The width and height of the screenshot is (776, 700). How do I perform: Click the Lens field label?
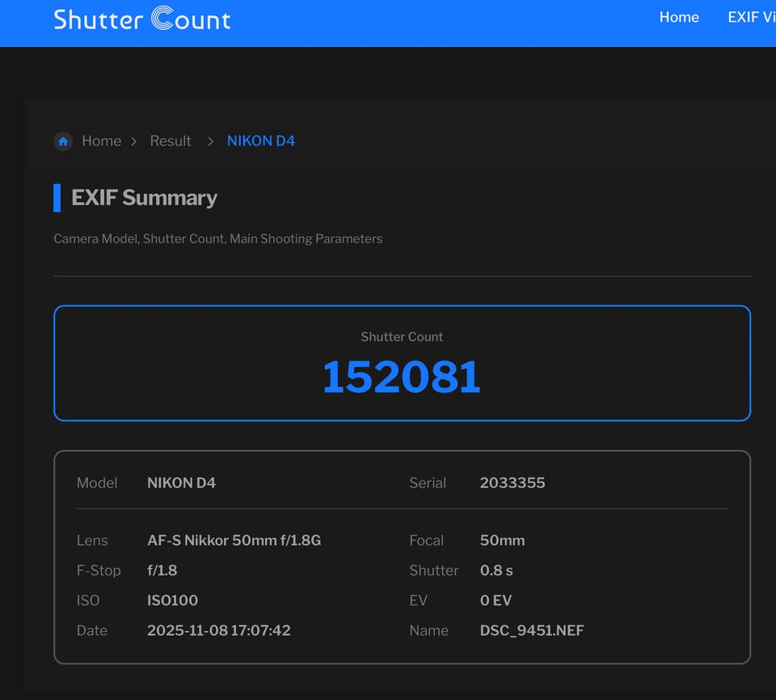tap(92, 540)
